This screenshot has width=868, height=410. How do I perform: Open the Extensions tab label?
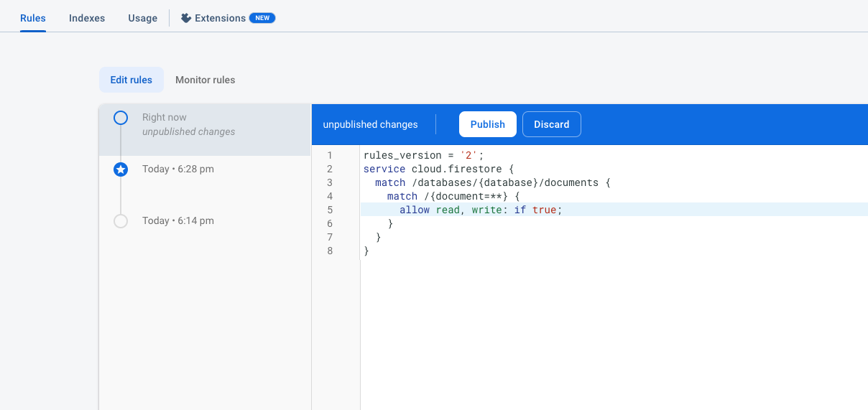pyautogui.click(x=220, y=18)
